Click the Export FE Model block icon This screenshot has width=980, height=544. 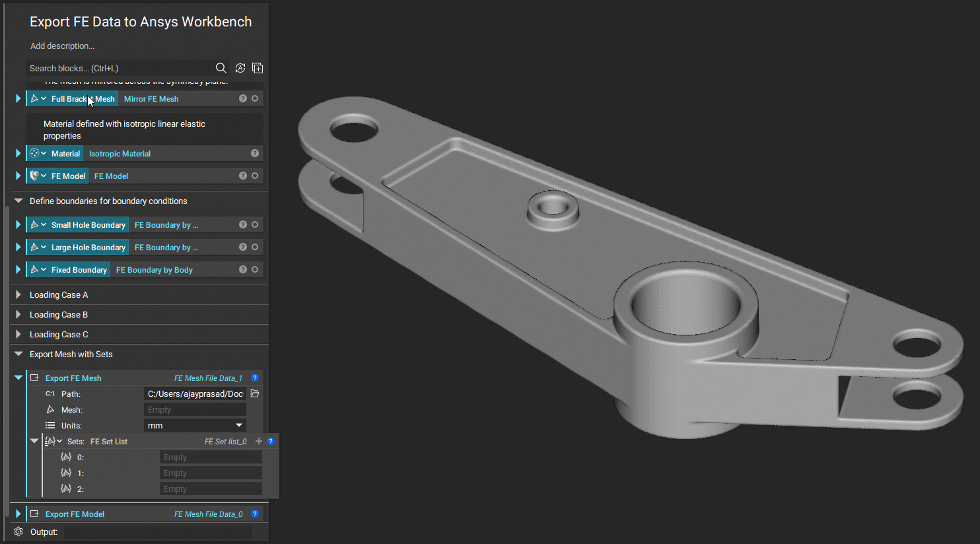coord(34,514)
